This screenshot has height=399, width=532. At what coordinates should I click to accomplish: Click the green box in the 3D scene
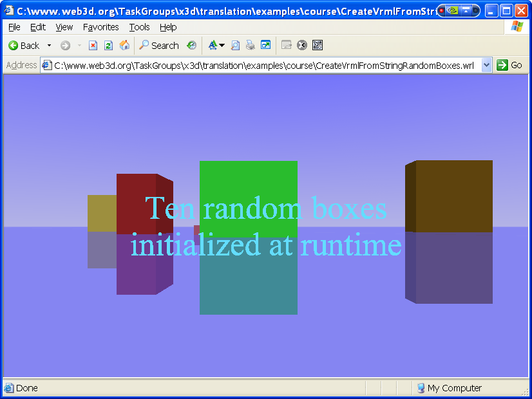pos(248,180)
